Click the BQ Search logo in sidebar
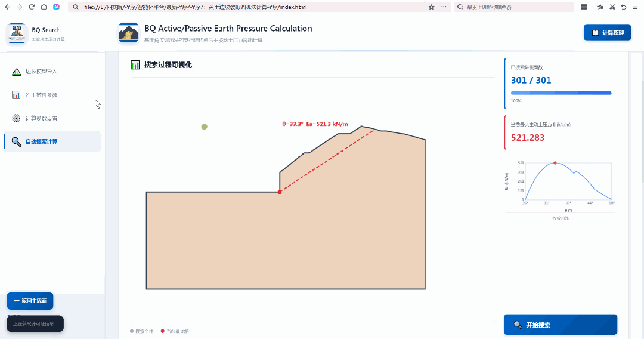Viewport: 644px width, 339px height. click(x=17, y=34)
